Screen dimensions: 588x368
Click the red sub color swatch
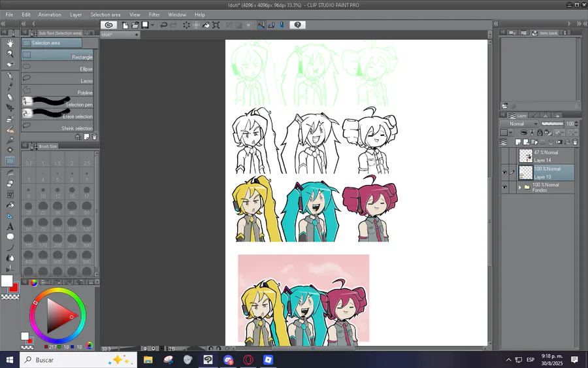tap(14, 288)
